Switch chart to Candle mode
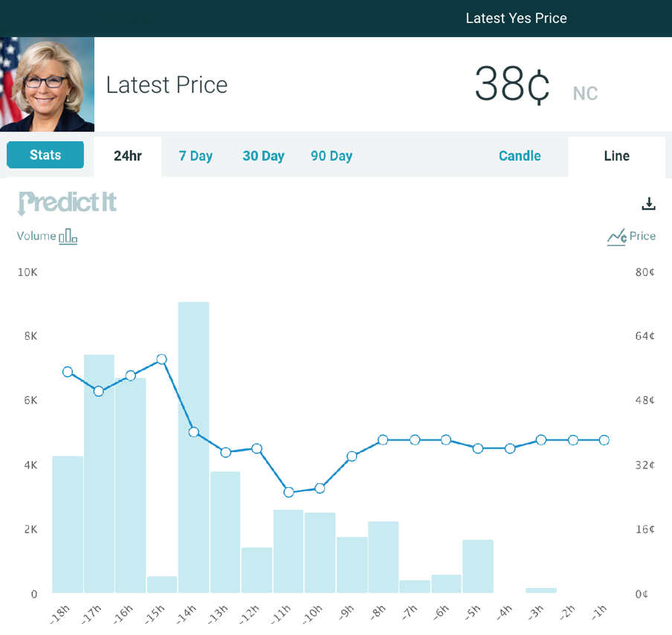Viewport: 672px width, 635px height. point(520,156)
